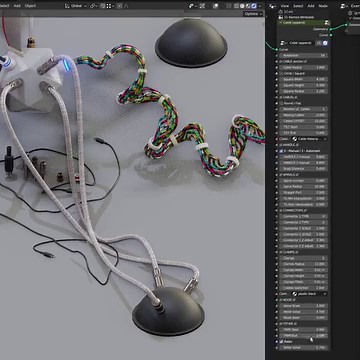The width and height of the screenshot is (360, 360).
Task: Click the Square Width value field
Action: (x=303, y=79)
